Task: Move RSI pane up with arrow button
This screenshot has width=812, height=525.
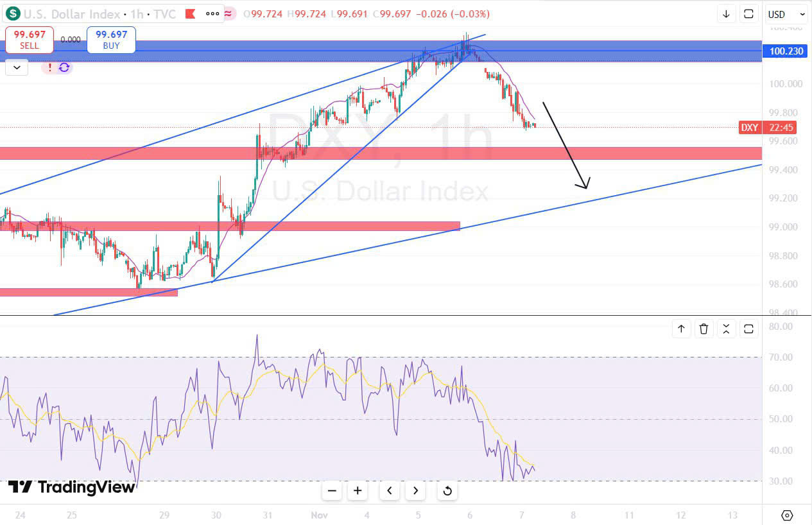Action: pyautogui.click(x=681, y=329)
